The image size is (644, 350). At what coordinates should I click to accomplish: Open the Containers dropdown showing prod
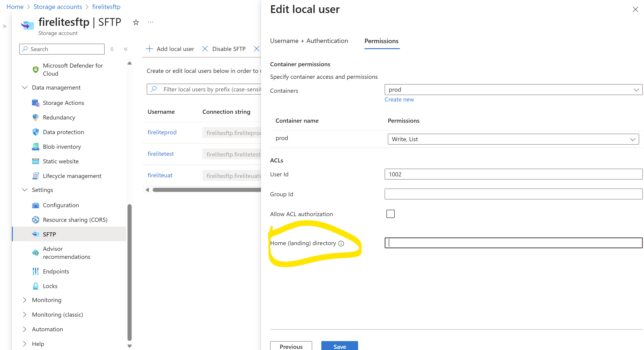pos(513,90)
